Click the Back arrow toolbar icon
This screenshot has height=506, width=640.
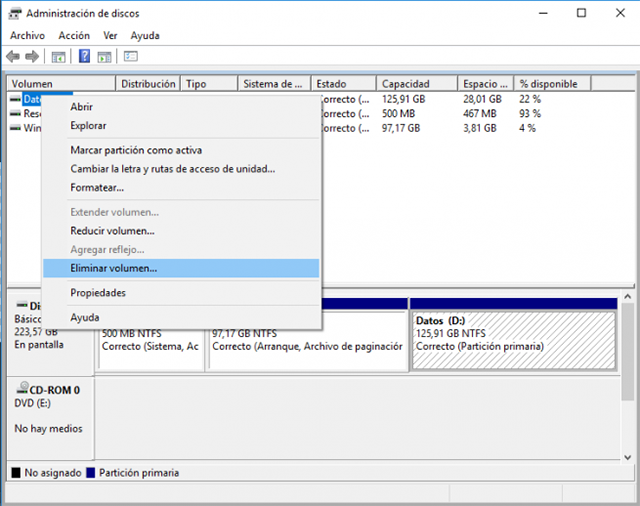pos(13,56)
